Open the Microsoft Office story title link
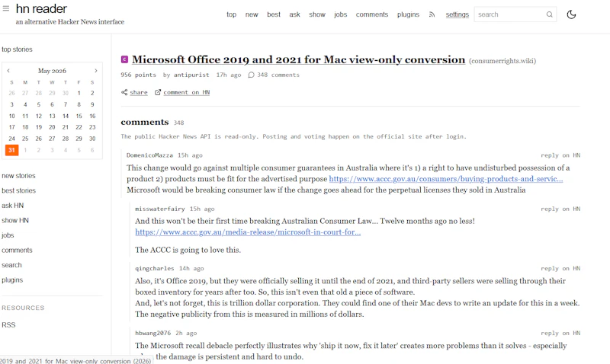Image resolution: width=610 pixels, height=364 pixels. 298,59
